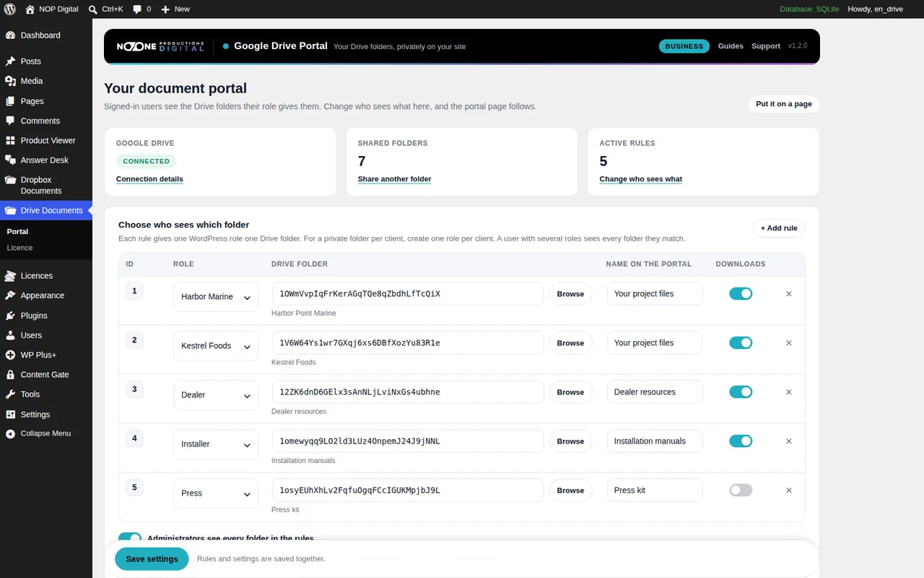This screenshot has height=578, width=924.
Task: Enable downloads for the Press rule
Action: 741,490
